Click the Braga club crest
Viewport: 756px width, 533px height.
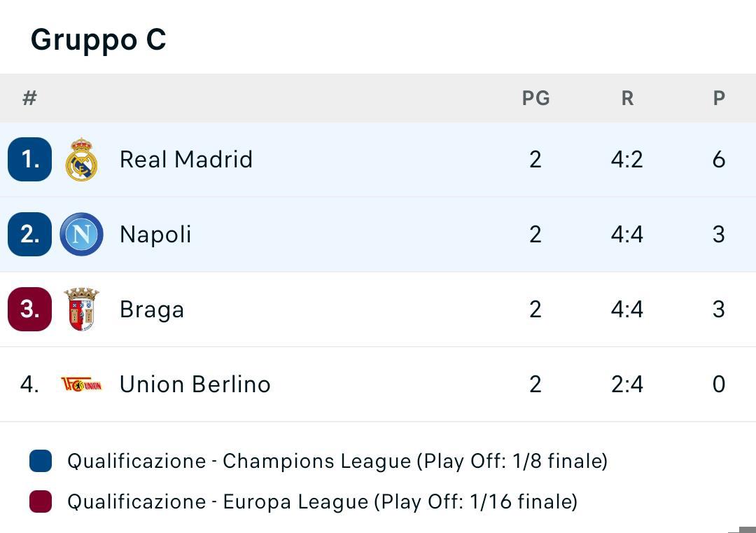[81, 309]
